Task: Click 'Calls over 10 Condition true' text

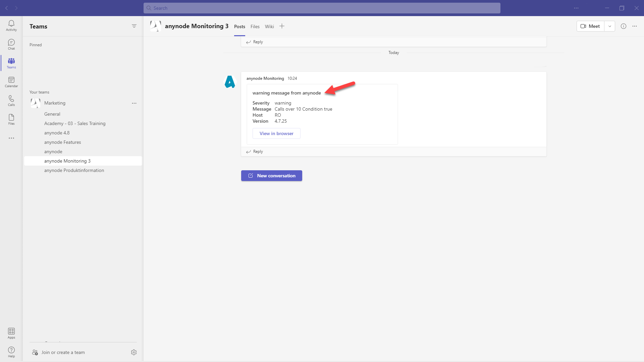Action: pyautogui.click(x=303, y=109)
